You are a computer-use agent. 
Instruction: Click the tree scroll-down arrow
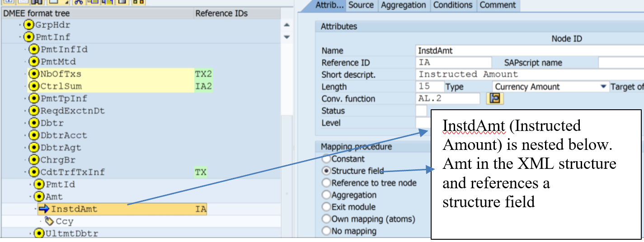[287, 37]
